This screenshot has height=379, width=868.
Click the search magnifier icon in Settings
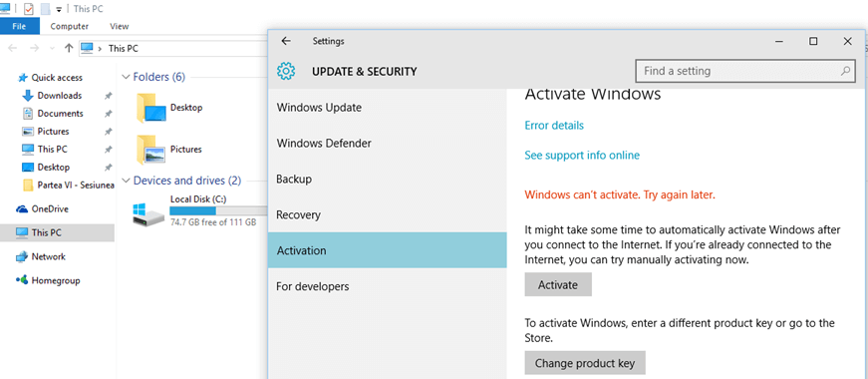pyautogui.click(x=845, y=71)
